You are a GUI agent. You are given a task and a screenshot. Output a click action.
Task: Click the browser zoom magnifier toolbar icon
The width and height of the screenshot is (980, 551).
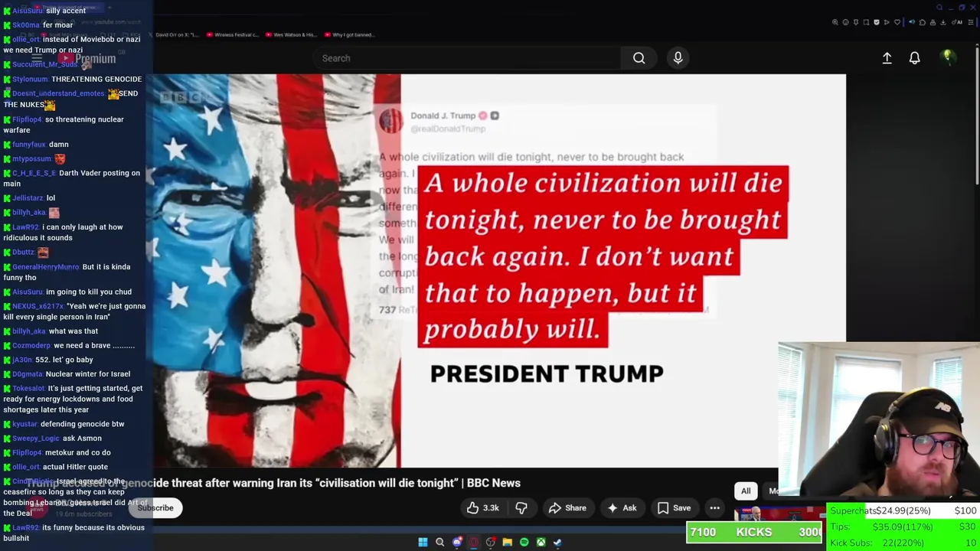[x=835, y=22]
